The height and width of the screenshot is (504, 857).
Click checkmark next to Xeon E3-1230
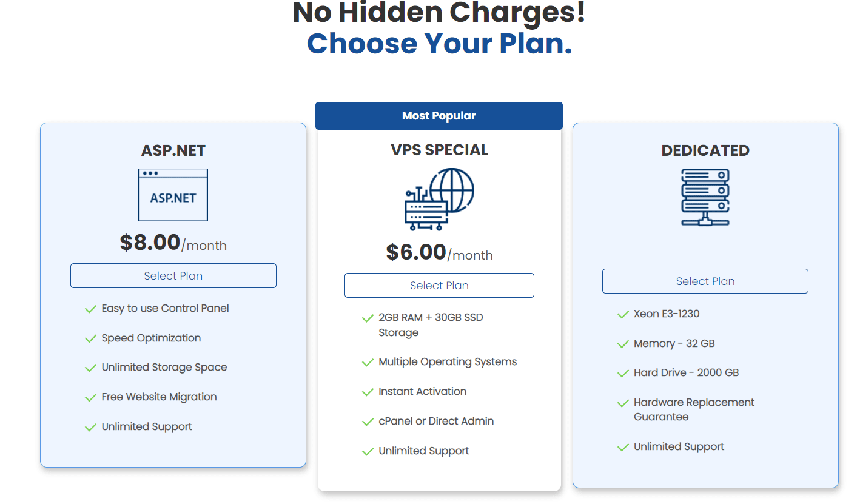tap(623, 315)
